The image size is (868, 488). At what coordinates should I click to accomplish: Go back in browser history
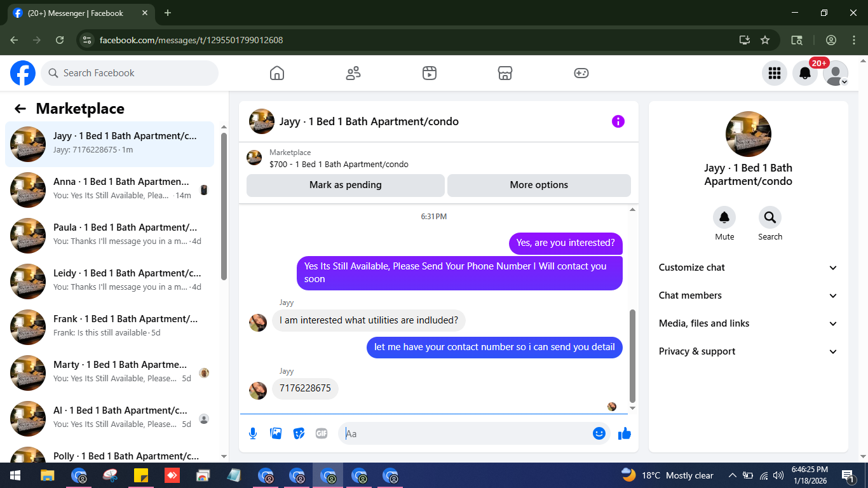point(14,40)
